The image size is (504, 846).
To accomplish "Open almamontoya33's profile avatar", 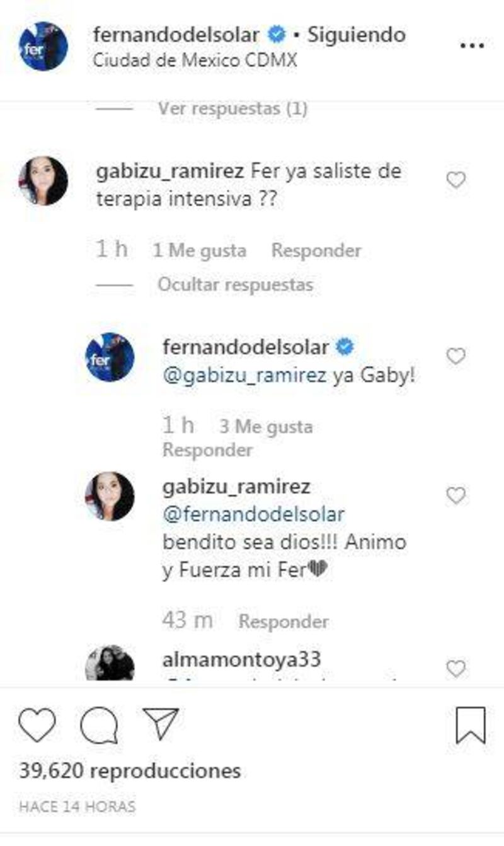I will [110, 664].
